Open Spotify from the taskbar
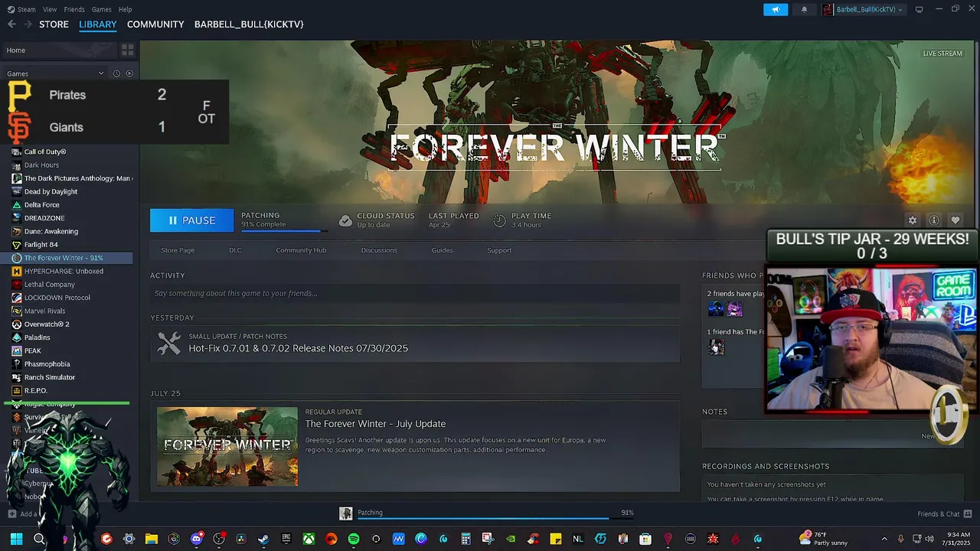The image size is (980, 551). coord(353,539)
